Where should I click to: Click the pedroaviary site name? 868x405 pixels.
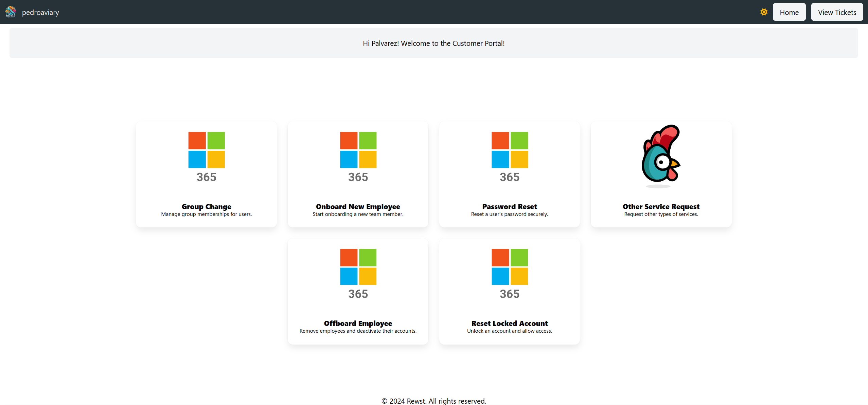(40, 13)
